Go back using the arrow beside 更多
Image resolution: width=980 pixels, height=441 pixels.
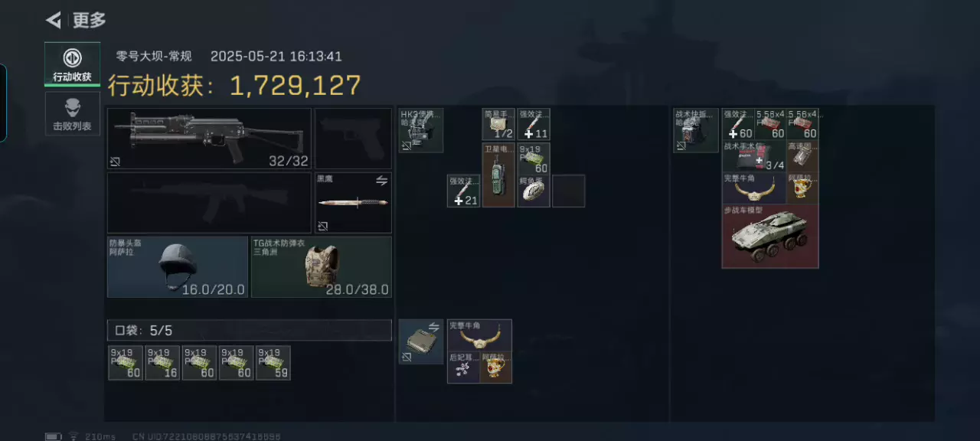[x=54, y=20]
